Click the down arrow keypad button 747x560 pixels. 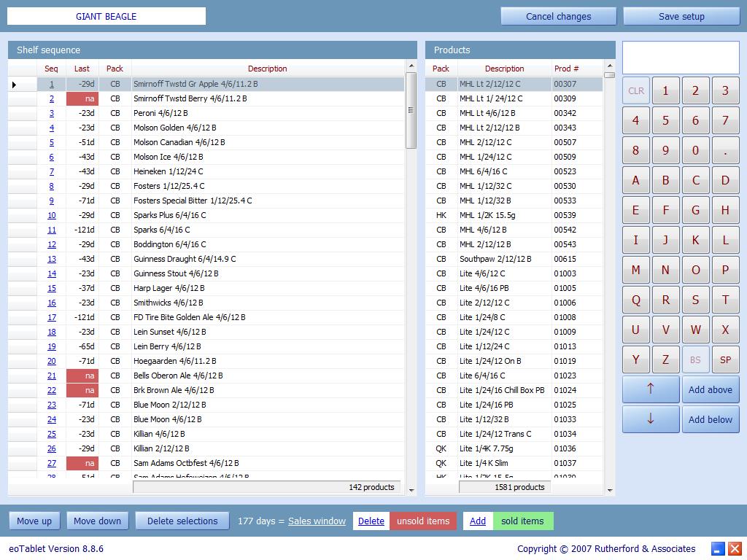[x=650, y=419]
